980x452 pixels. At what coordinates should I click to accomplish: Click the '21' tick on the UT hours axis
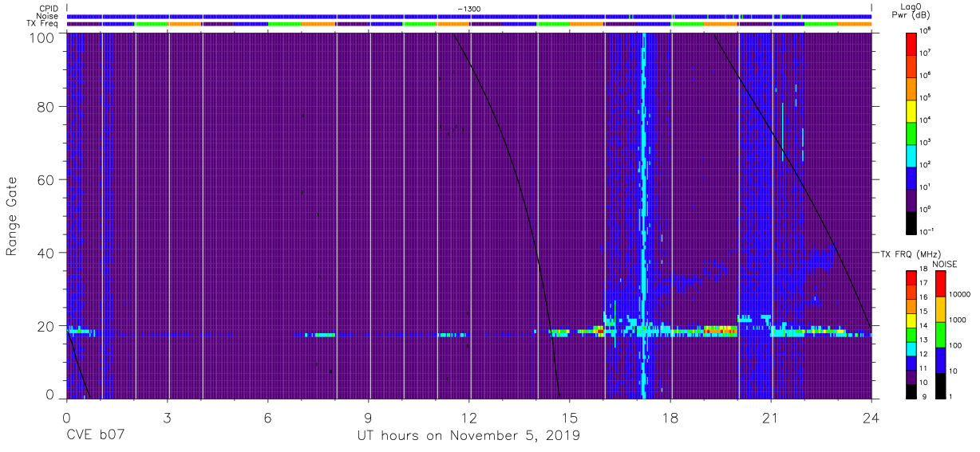(771, 417)
